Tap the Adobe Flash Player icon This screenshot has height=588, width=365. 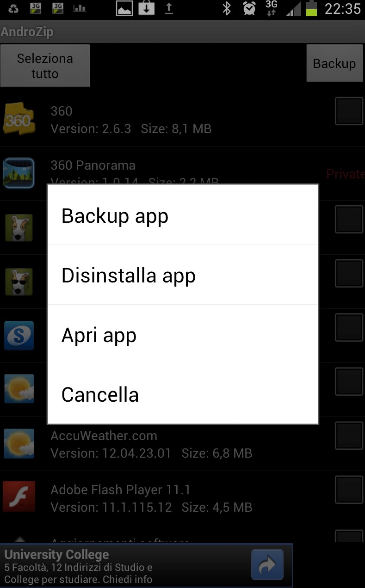(19, 497)
